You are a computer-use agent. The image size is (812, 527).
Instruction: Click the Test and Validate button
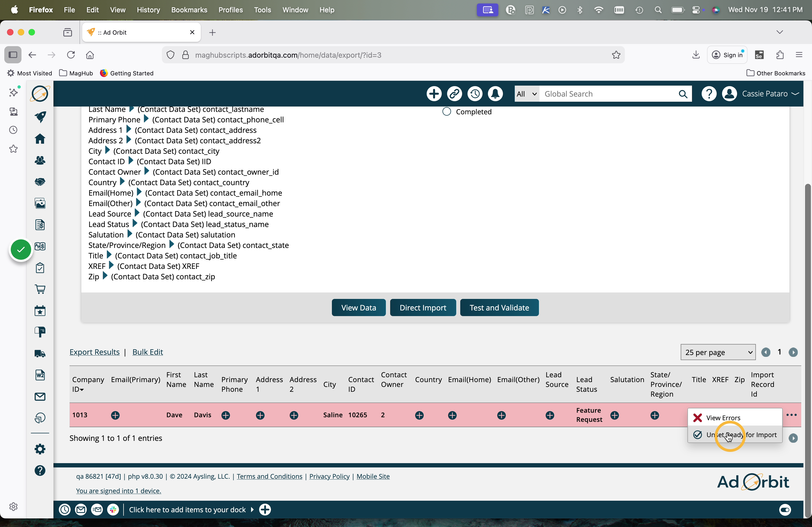pyautogui.click(x=499, y=308)
